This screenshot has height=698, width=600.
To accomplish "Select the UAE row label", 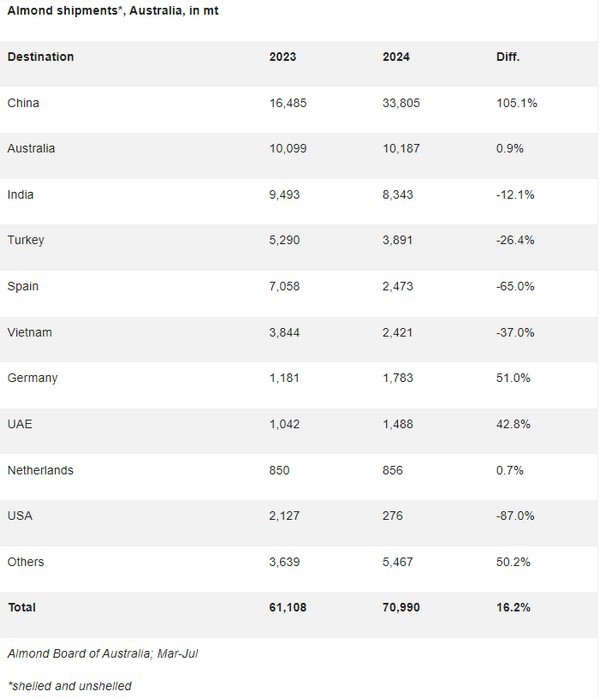I will coord(20,424).
